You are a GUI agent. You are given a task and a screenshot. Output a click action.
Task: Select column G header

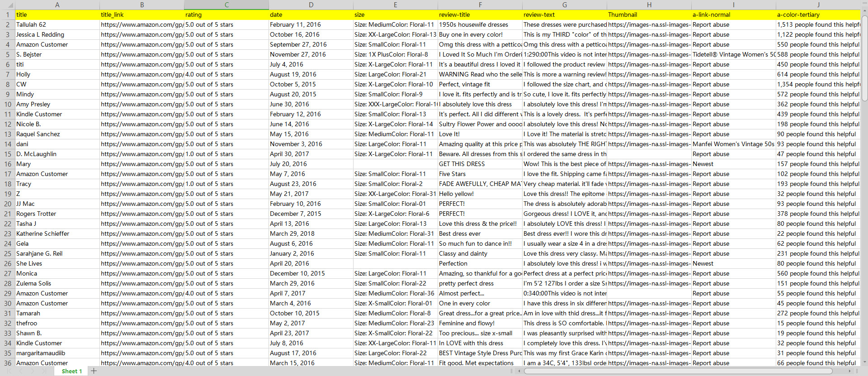565,5
